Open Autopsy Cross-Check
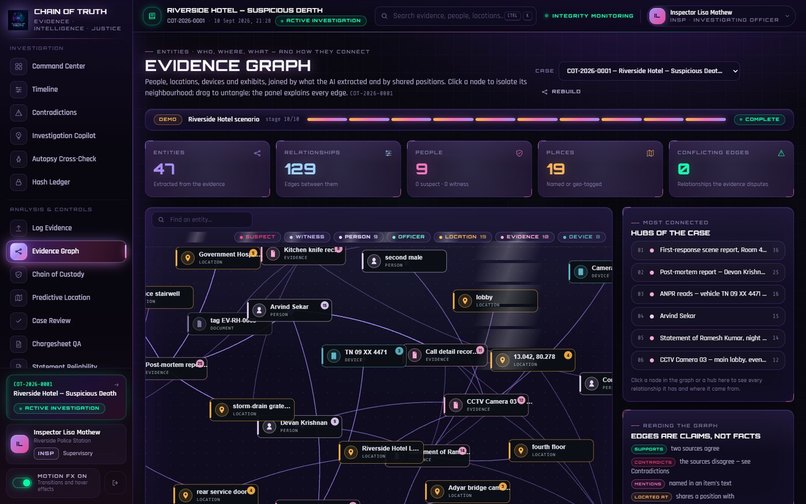 (67, 159)
